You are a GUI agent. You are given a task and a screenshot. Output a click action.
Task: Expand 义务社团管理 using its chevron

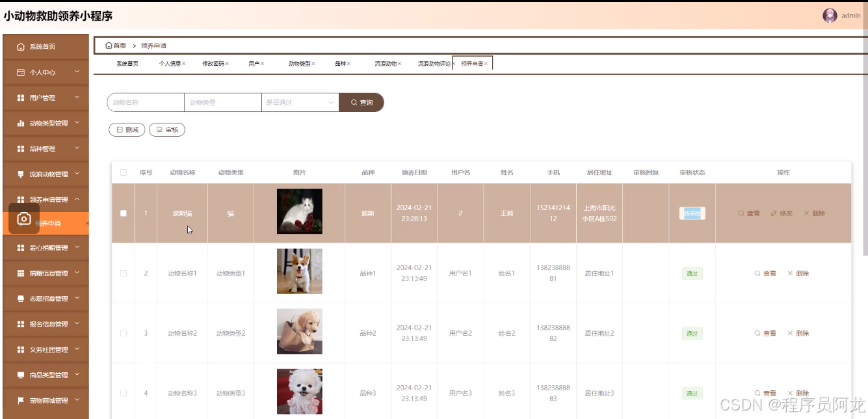coord(77,349)
